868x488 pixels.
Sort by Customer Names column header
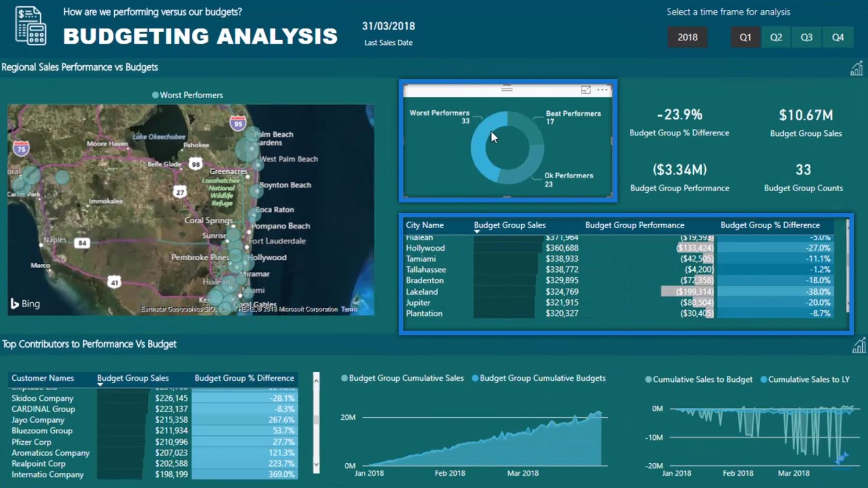[x=43, y=378]
